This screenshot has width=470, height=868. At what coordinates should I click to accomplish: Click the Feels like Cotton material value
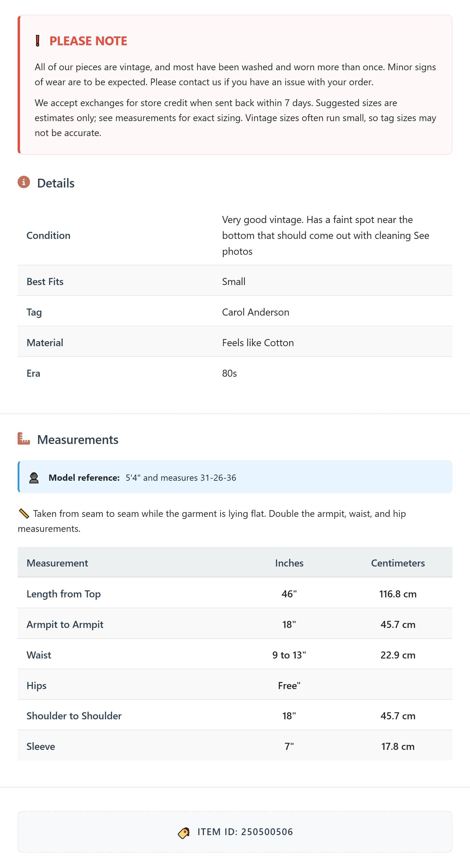click(x=258, y=343)
